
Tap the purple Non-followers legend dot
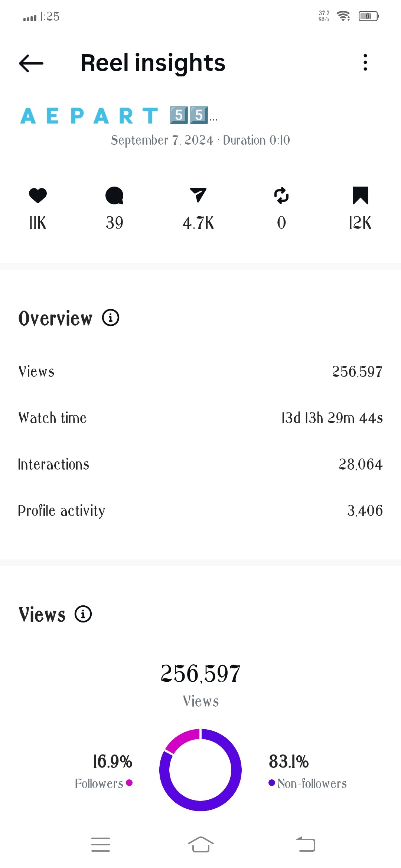(271, 783)
